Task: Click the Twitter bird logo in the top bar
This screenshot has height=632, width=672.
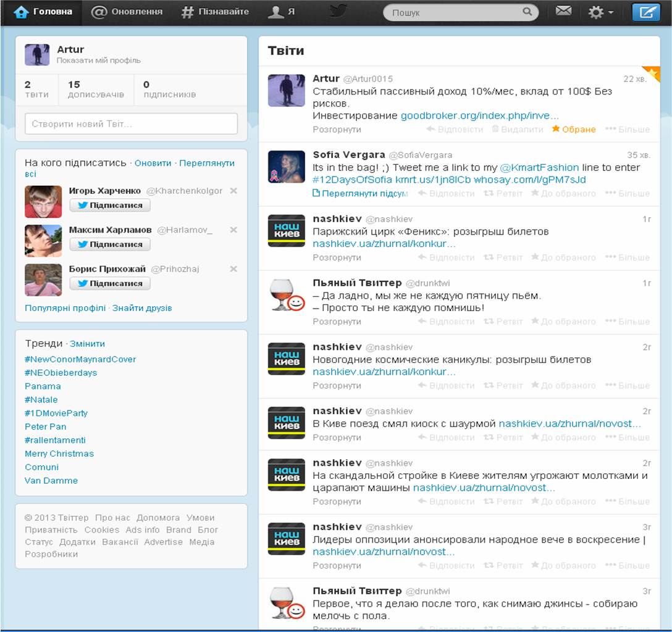Action: pos(338,10)
